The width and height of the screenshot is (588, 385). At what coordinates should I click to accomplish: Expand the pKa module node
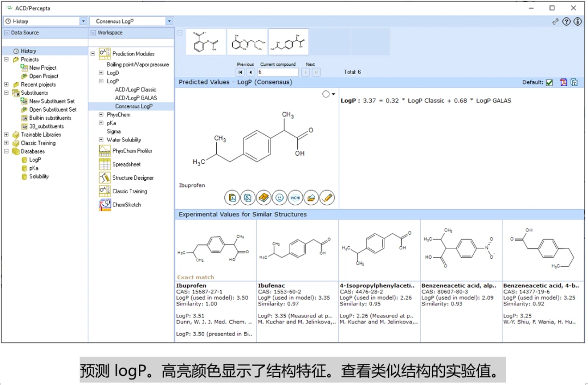[101, 123]
